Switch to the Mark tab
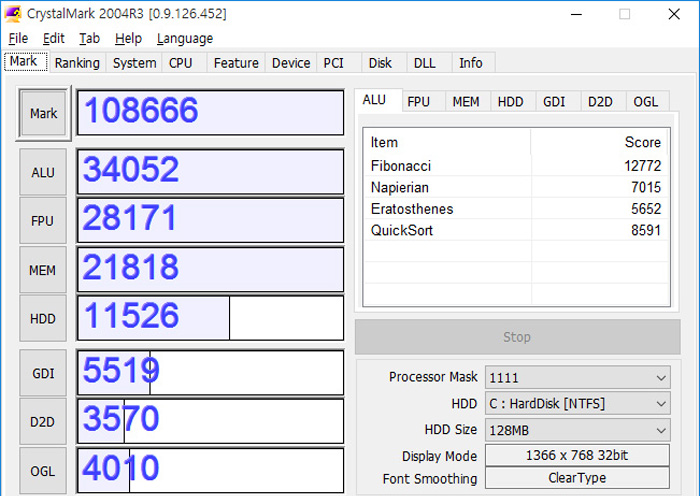The width and height of the screenshot is (700, 496). pos(25,61)
